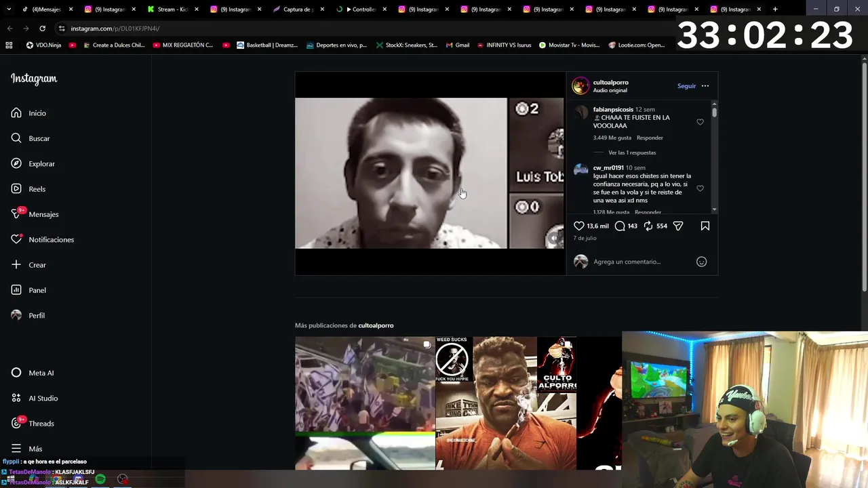View site information icon in address bar
Viewport: 868px width, 488px height.
[62, 28]
